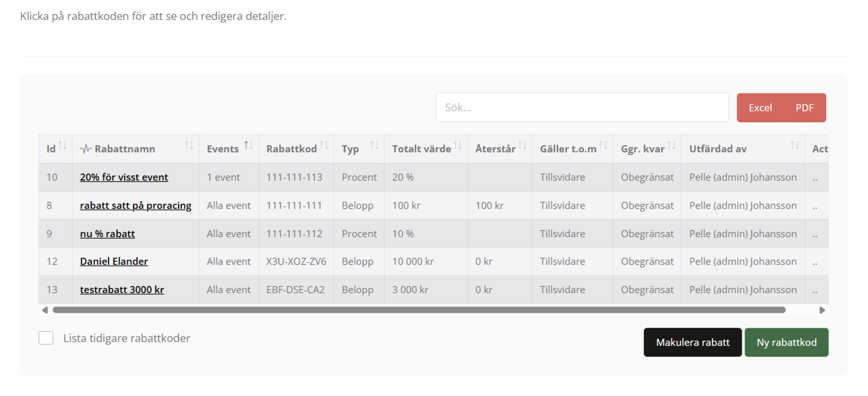
Task: Open the Daniel Elander discount link
Action: click(114, 262)
